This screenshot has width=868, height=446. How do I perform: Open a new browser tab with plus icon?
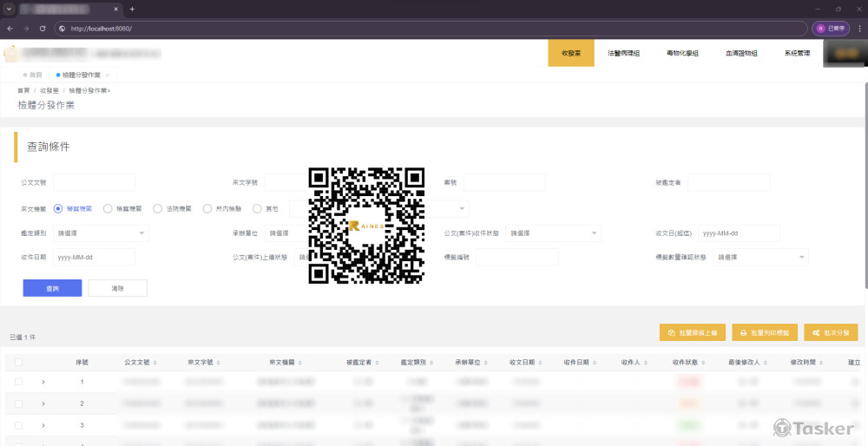pyautogui.click(x=132, y=9)
